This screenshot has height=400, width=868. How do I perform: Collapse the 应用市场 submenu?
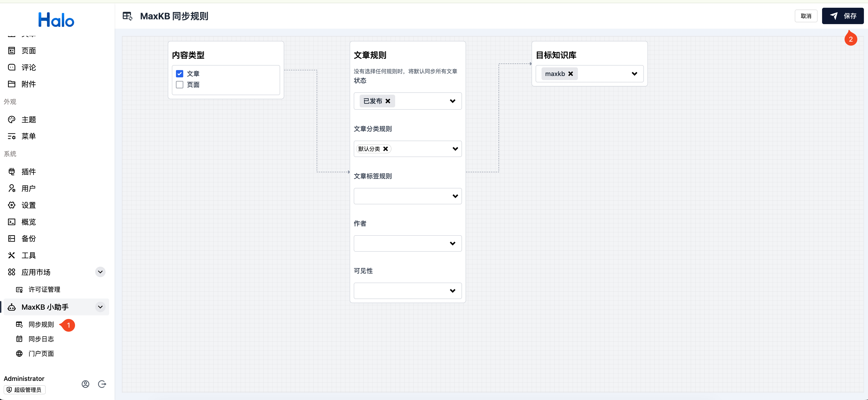(100, 272)
